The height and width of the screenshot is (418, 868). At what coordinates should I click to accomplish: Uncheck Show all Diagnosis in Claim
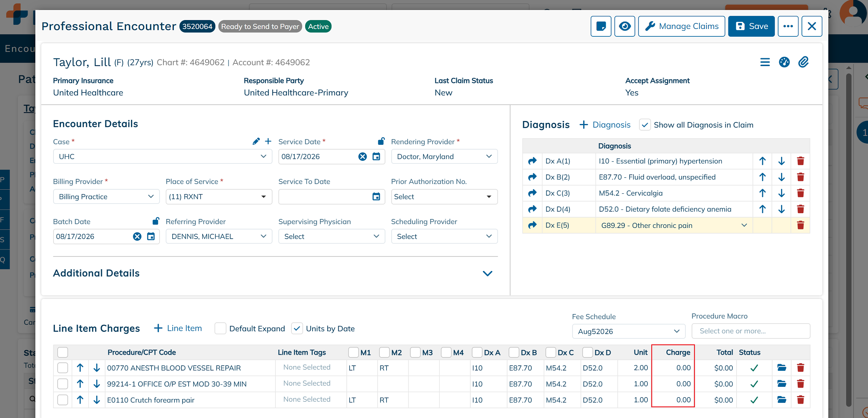click(x=645, y=125)
